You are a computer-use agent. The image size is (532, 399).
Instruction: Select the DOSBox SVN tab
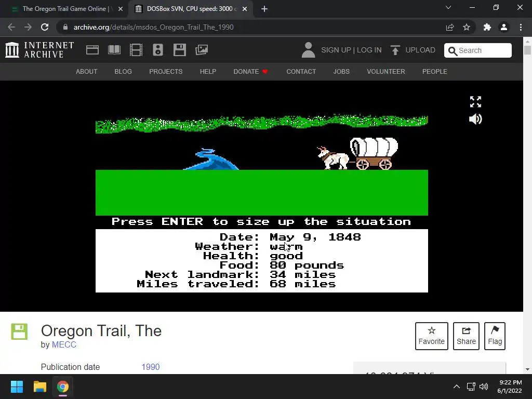coord(190,9)
